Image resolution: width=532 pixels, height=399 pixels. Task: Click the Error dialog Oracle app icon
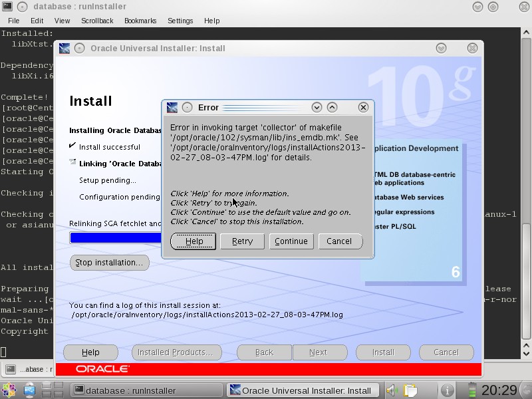(x=172, y=108)
